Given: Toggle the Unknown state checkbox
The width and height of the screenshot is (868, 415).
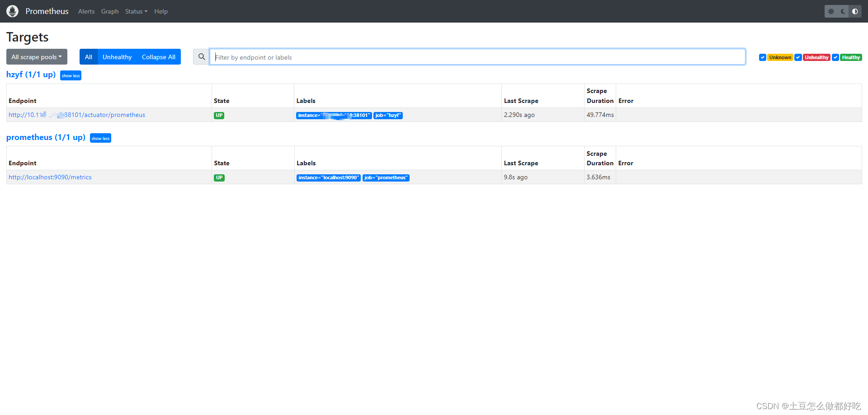Looking at the screenshot, I should coord(763,57).
